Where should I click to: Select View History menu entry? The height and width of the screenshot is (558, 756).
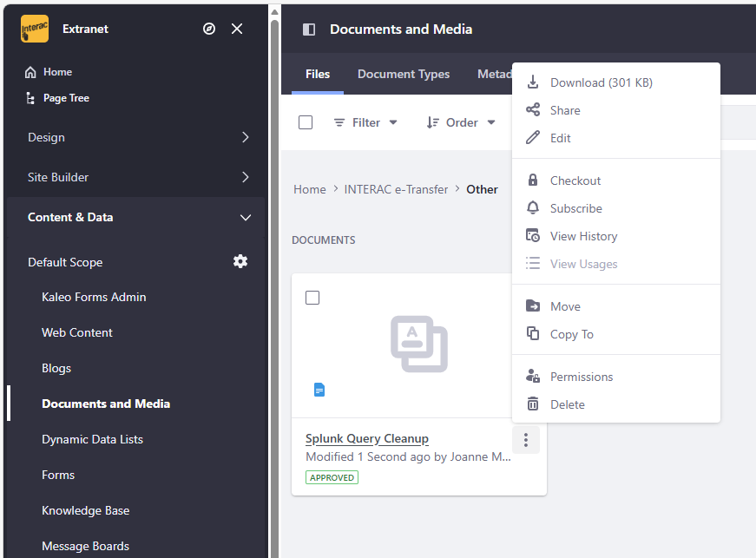616,236
